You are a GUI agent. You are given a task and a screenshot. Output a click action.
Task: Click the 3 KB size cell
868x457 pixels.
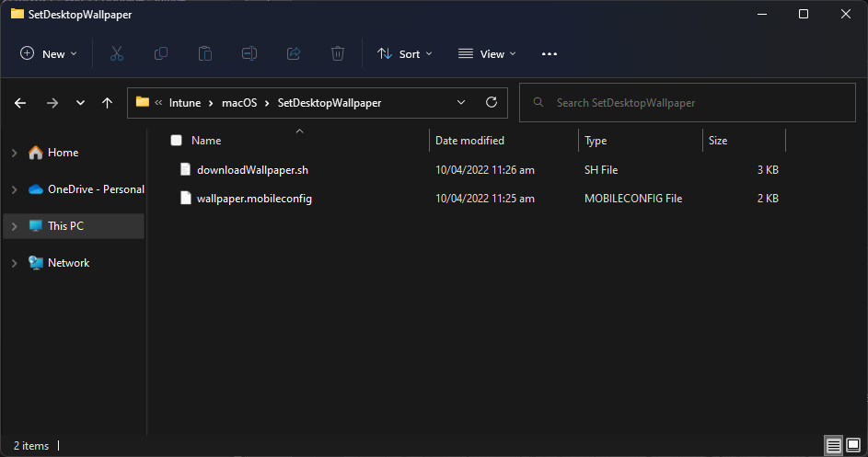(768, 170)
